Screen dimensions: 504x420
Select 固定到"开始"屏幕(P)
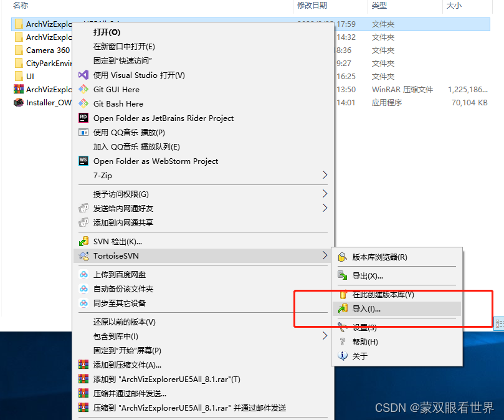(x=127, y=351)
